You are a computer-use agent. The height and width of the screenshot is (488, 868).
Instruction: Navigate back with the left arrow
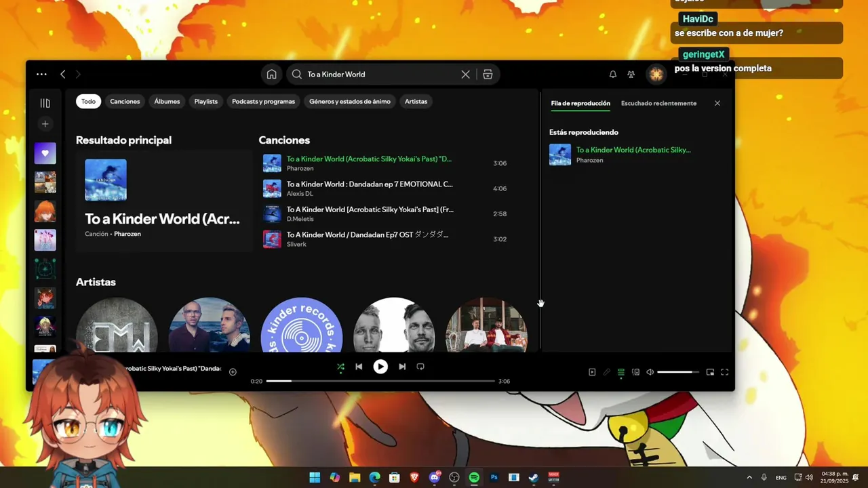click(62, 75)
